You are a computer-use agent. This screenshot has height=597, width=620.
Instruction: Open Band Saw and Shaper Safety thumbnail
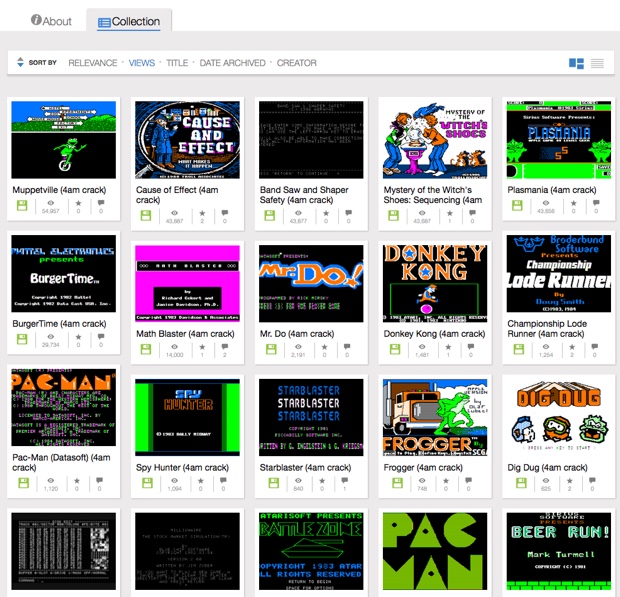click(311, 140)
